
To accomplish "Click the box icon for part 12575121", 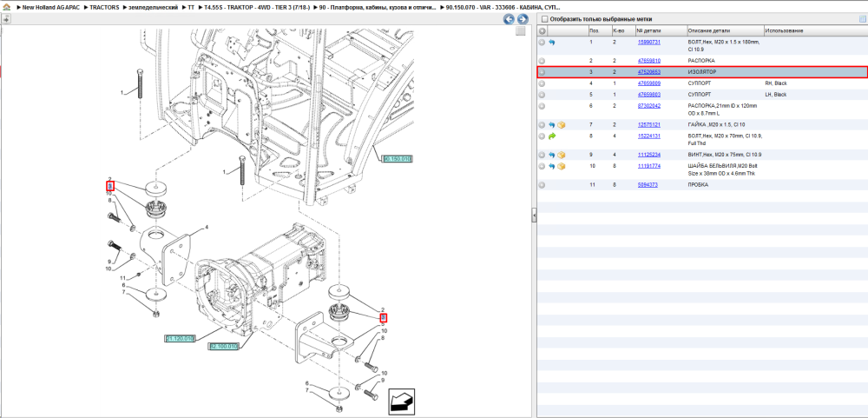I will tap(561, 125).
